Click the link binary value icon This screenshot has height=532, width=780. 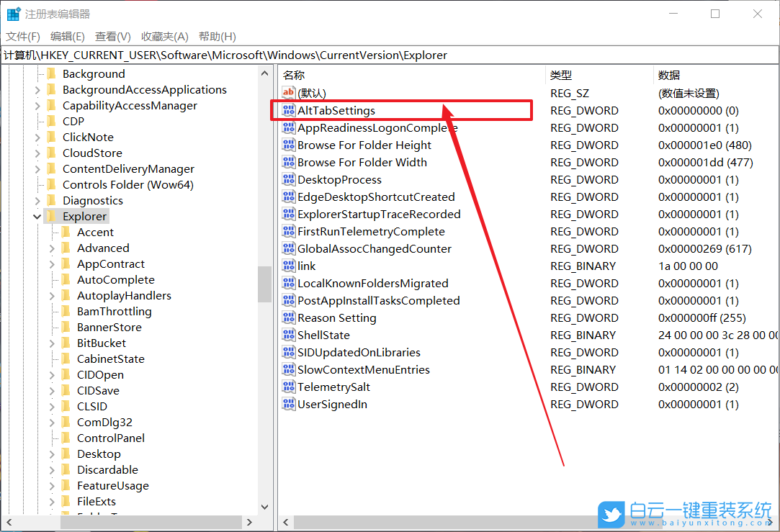pos(289,266)
